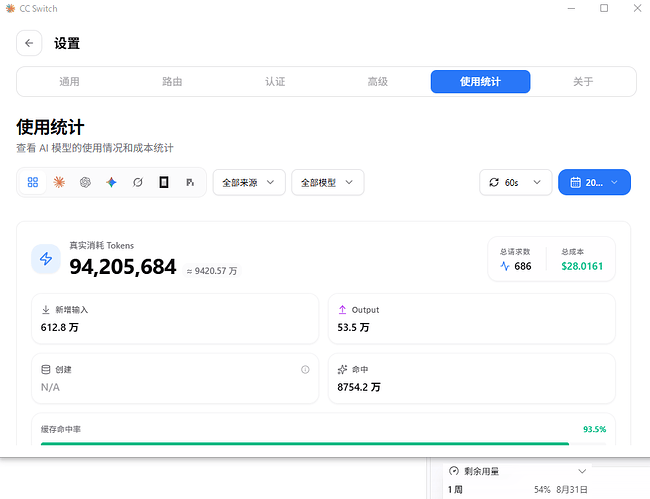The image size is (650, 499).
Task: Close the CC Switch window
Action: 637,8
